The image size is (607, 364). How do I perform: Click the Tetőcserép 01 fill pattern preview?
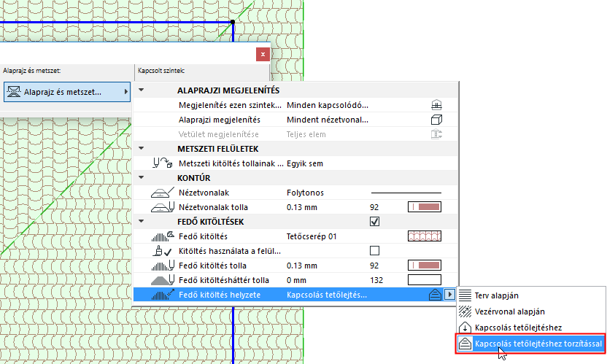(x=425, y=236)
